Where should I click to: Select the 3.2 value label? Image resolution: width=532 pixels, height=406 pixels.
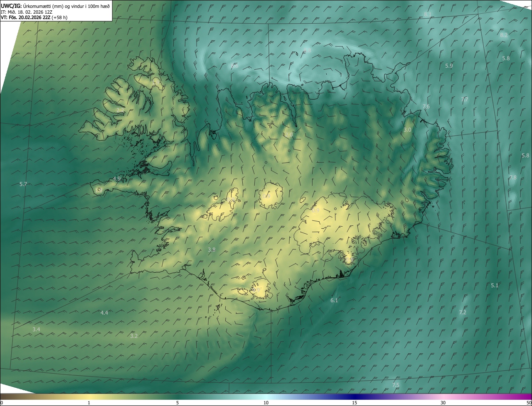tap(134, 336)
